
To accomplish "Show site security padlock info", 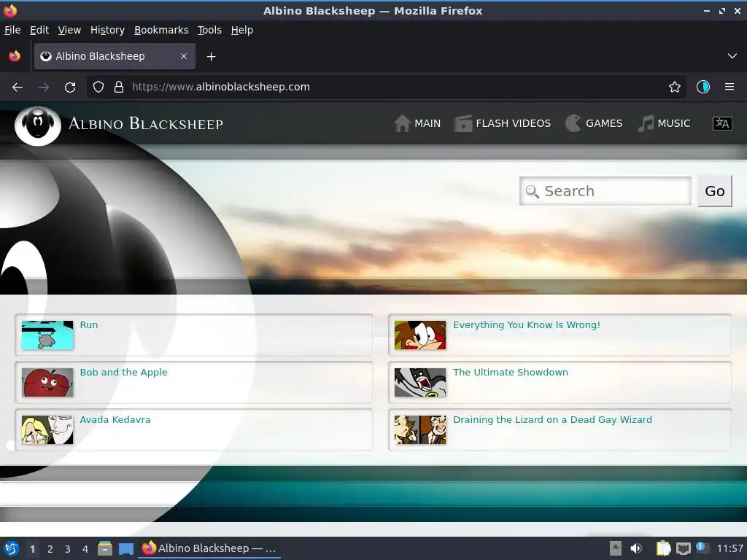I will pos(119,87).
